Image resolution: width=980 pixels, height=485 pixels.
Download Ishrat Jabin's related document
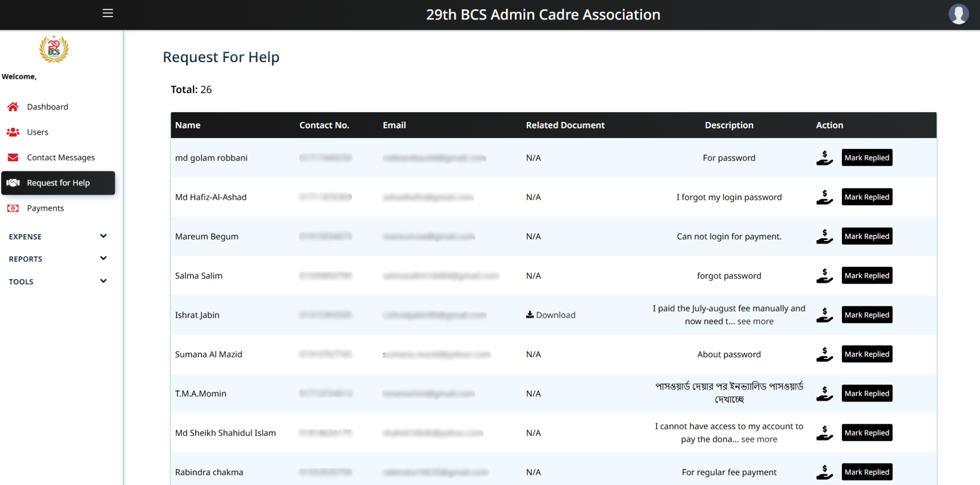(x=551, y=315)
